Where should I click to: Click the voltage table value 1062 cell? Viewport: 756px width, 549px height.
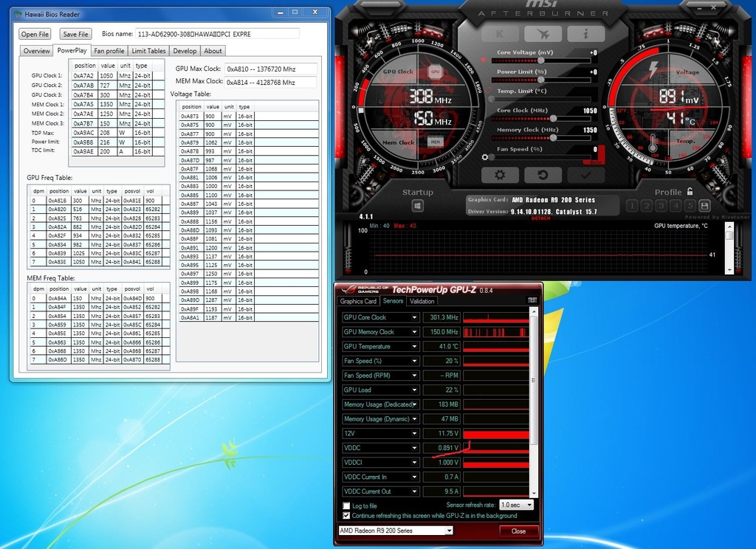coord(213,142)
